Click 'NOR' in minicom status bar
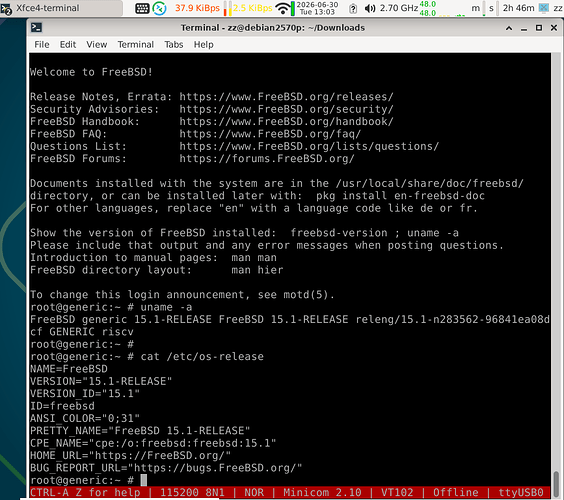564x500 pixels. point(254,492)
